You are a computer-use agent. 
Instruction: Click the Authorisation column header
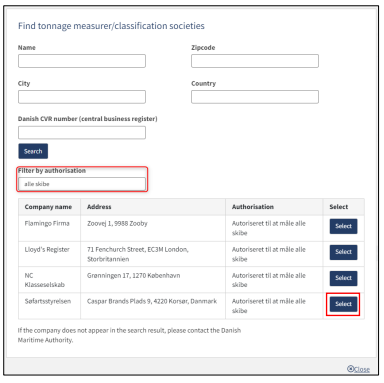[253, 207]
